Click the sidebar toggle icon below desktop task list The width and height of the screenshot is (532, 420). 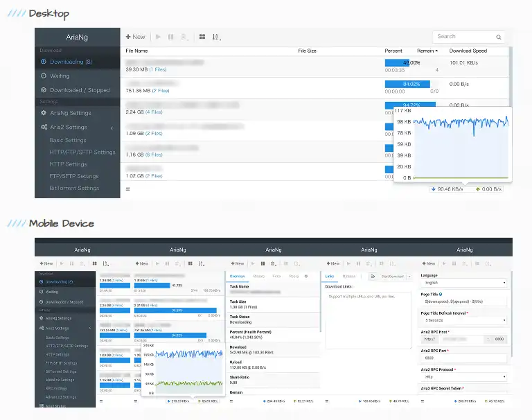click(128, 189)
